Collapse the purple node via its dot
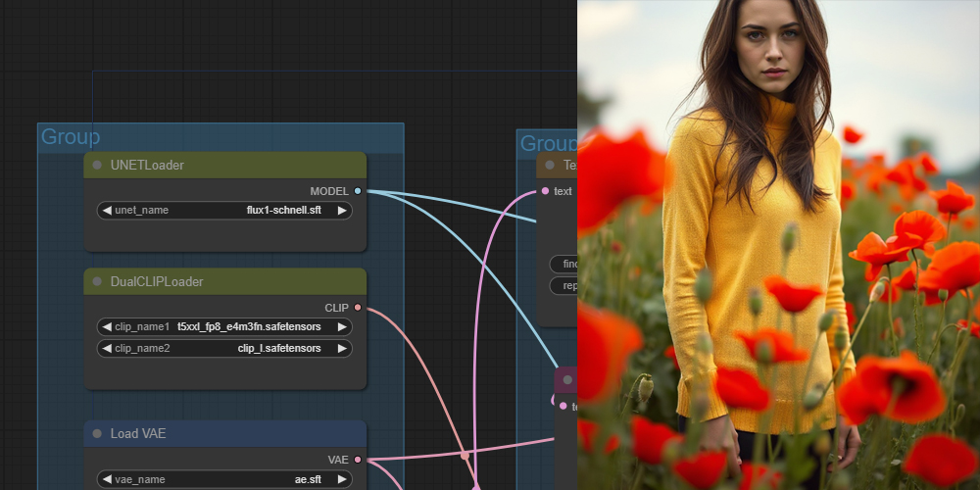The width and height of the screenshot is (980, 490). click(567, 380)
